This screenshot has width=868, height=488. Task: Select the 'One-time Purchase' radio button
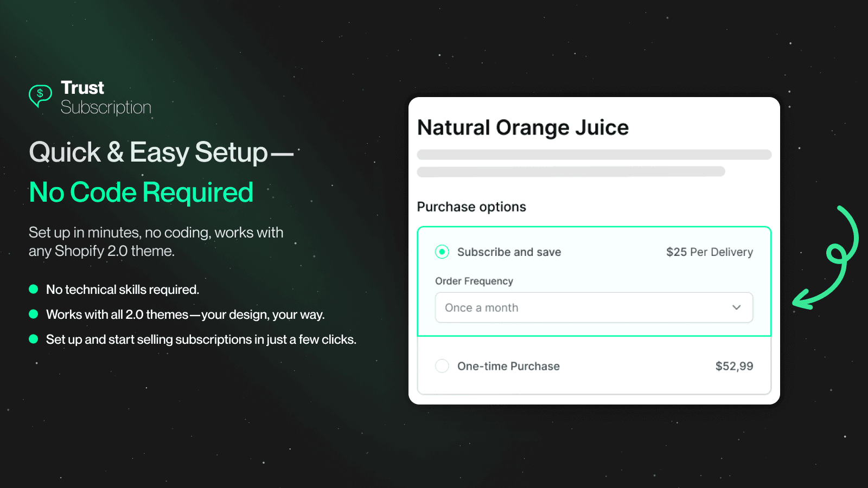[x=442, y=366]
